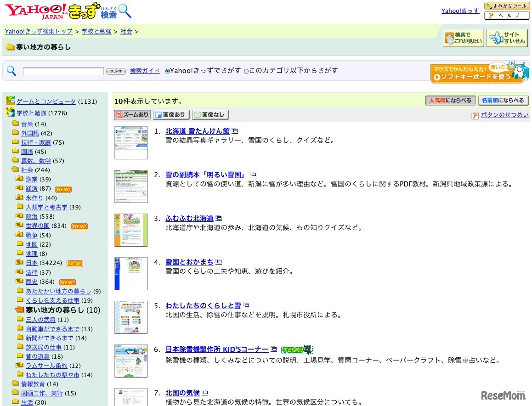The image size is (532, 406).
Task: Expand the 政治 category folder
Action: click(31, 216)
